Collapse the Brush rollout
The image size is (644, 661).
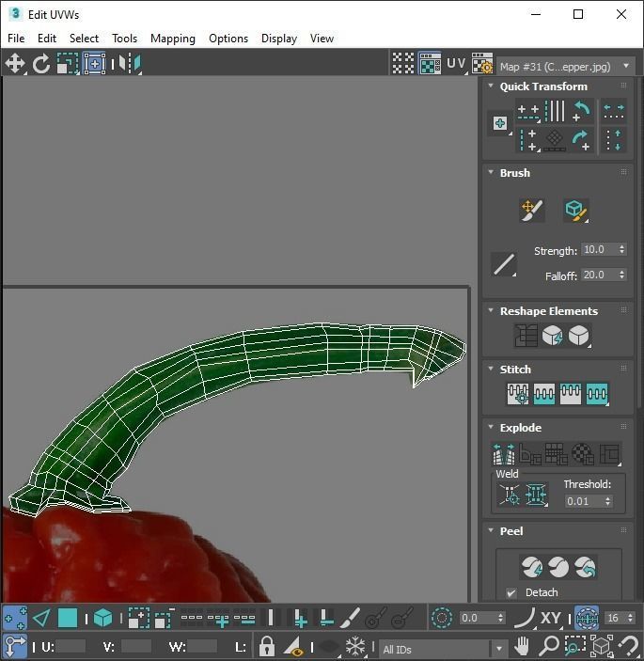point(491,172)
